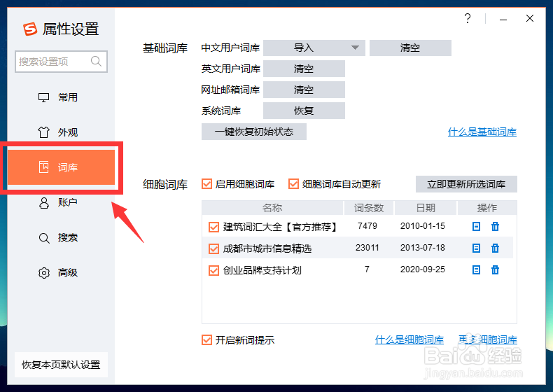Viewport: 553px width, 392px height.
Task: View details icon for 成都市城市信息精选
Action: pyautogui.click(x=476, y=248)
